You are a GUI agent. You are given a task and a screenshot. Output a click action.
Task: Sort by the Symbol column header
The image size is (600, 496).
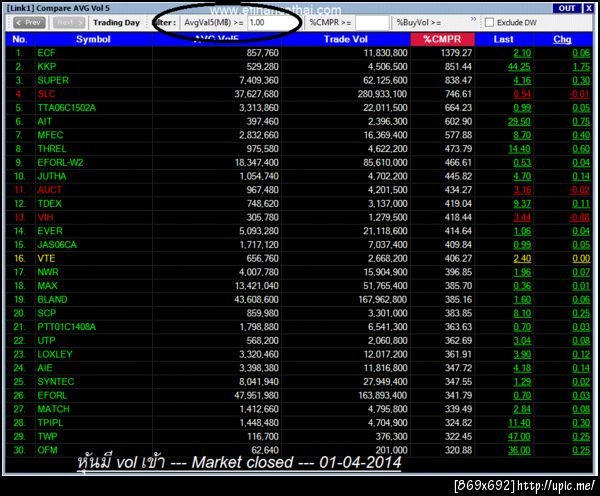click(93, 39)
